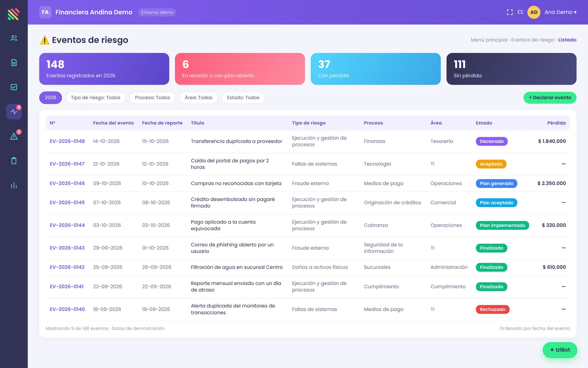Open event EV-2026-0146 link
This screenshot has width=588, height=368.
click(x=67, y=183)
